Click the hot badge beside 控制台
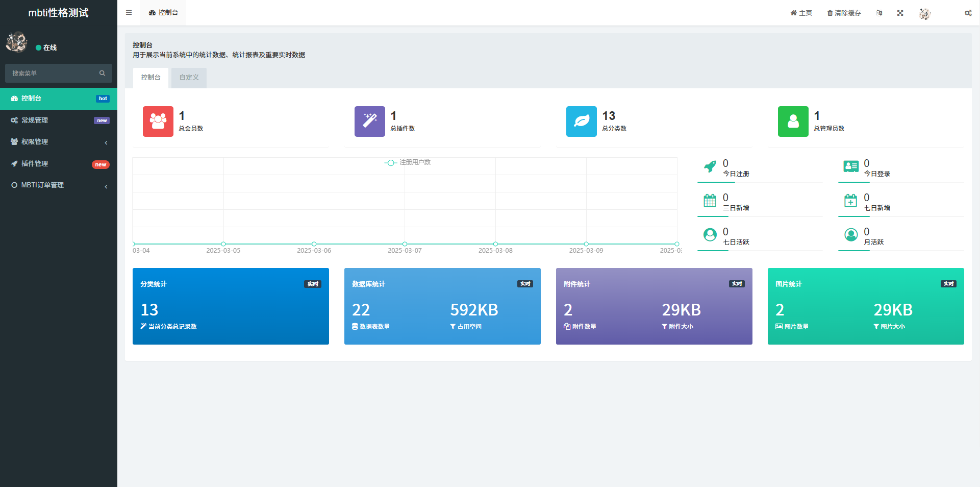This screenshot has height=487, width=980. pyautogui.click(x=103, y=99)
